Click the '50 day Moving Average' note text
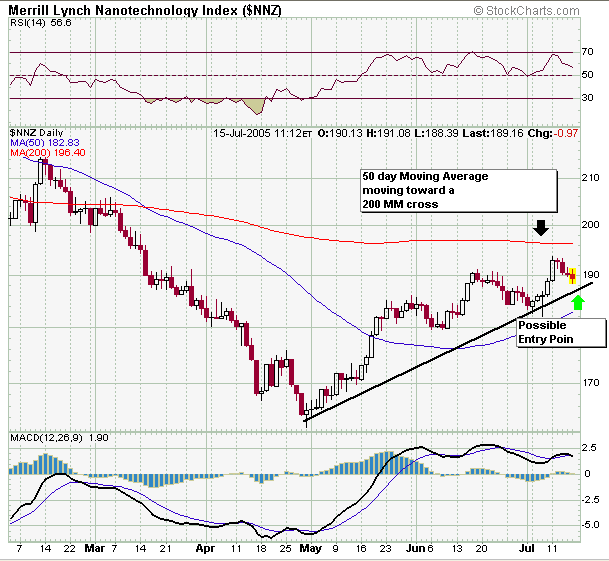Viewport: 609px width, 561px height. [425, 176]
